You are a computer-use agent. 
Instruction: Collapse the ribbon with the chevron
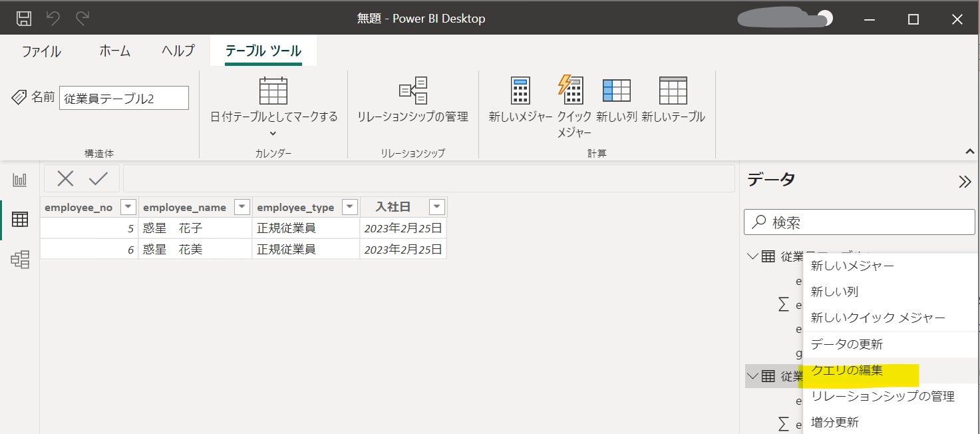969,152
